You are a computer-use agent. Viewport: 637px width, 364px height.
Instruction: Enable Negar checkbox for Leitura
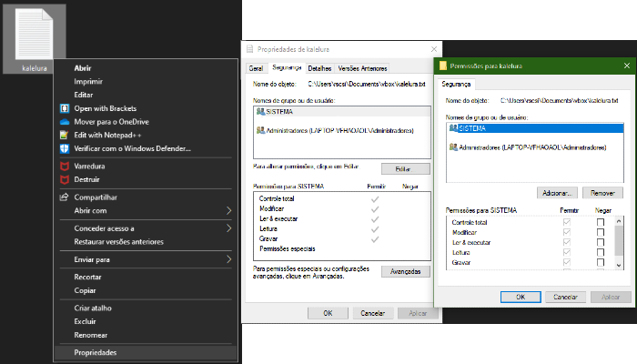[x=600, y=253]
